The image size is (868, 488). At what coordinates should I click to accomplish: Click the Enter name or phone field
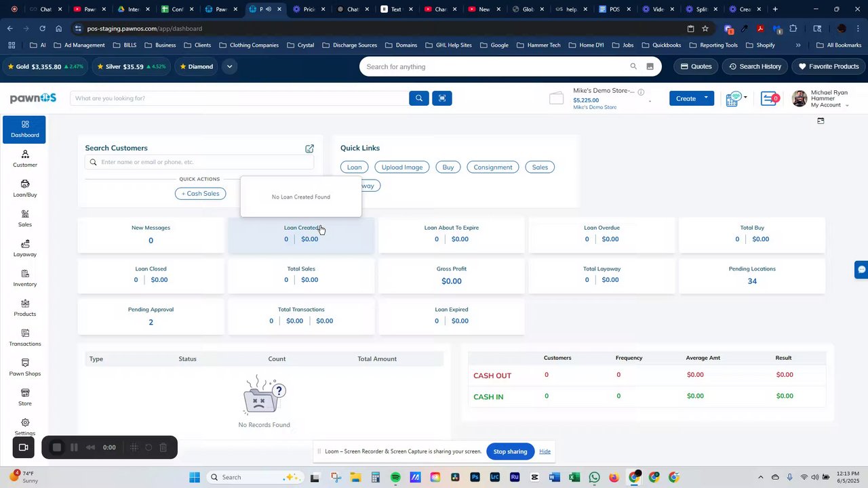[x=199, y=162]
